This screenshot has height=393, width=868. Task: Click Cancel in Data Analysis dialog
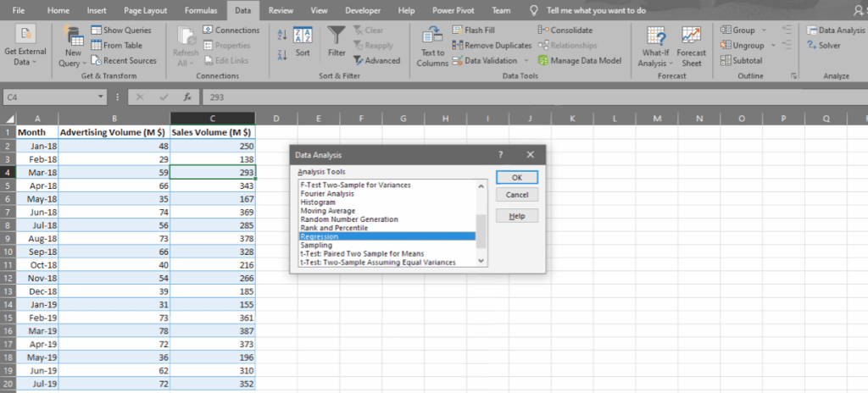pos(517,195)
